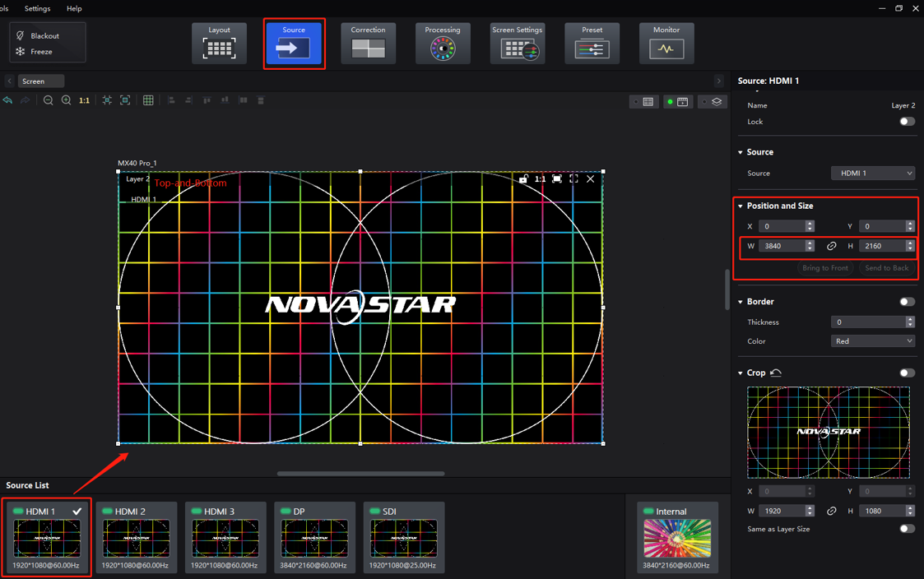Click the full-screen brackets icon on Layer 2
This screenshot has width=924, height=579.
[x=574, y=178]
